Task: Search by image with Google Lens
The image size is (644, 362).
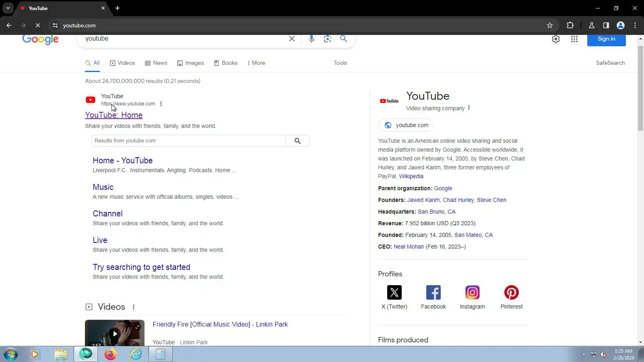Action: click(x=328, y=39)
